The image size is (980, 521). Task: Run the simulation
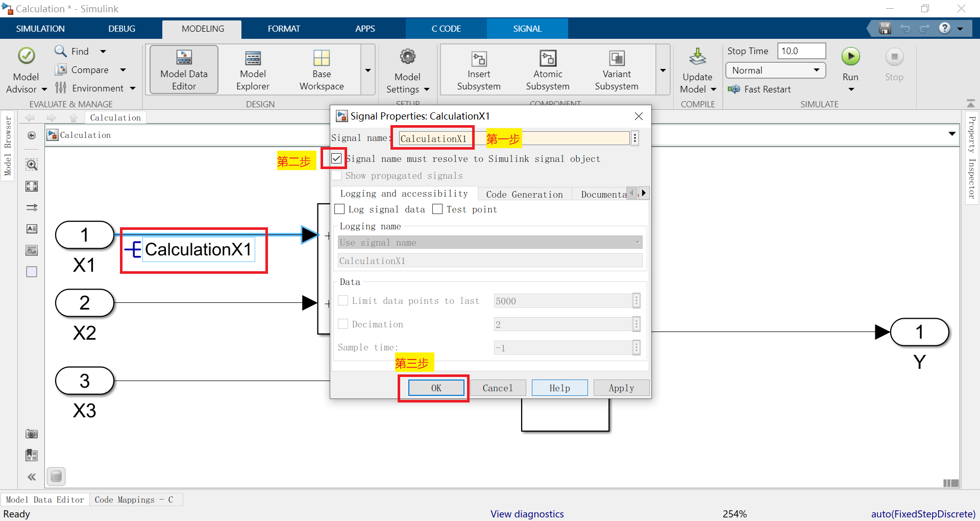(x=850, y=57)
